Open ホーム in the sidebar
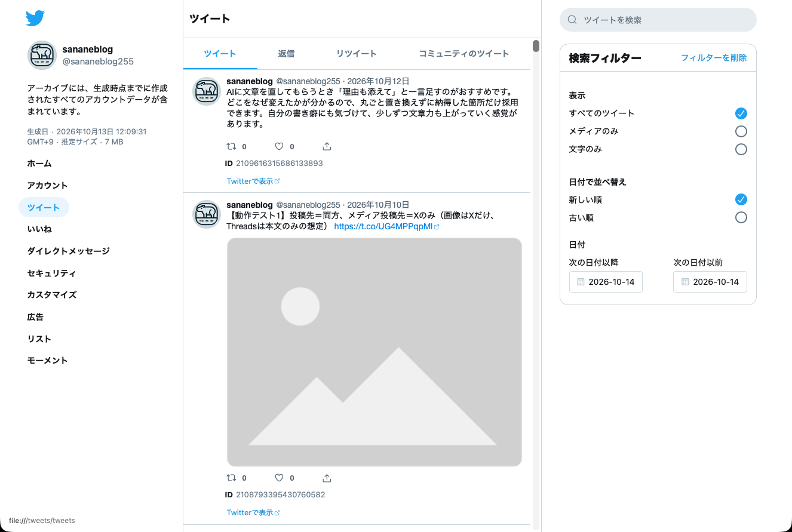 [x=39, y=164]
